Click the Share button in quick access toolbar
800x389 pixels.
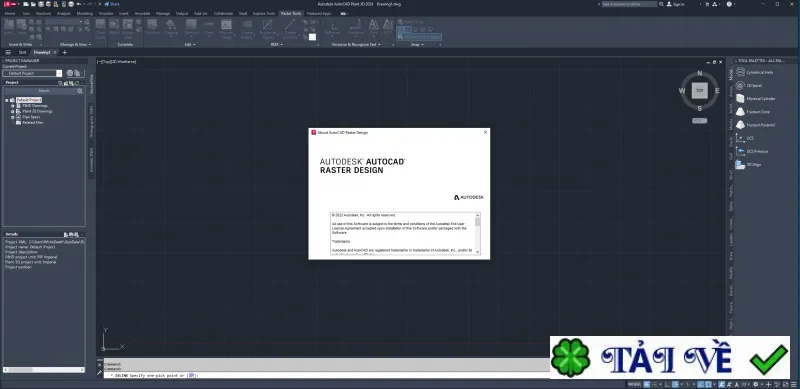tap(112, 4)
